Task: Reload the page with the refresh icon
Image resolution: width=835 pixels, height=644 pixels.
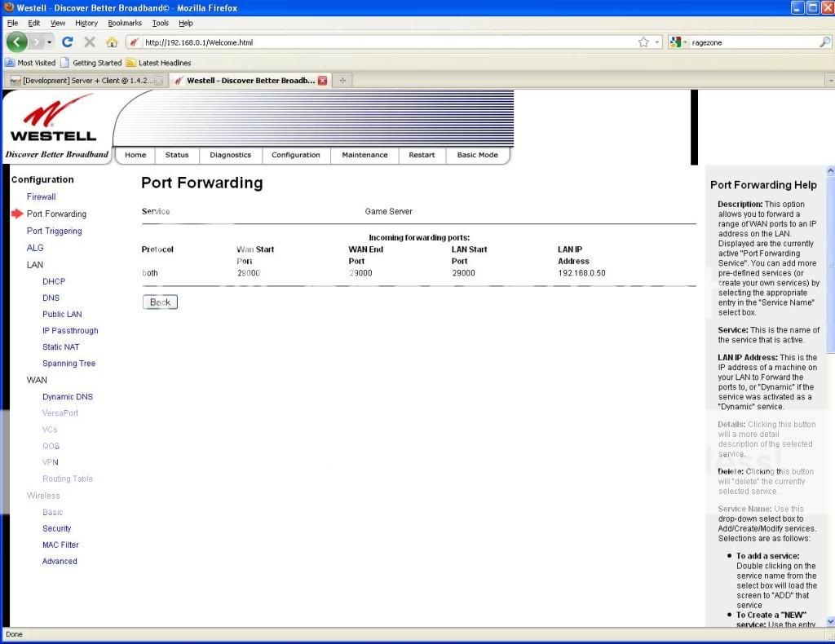Action: coord(68,42)
